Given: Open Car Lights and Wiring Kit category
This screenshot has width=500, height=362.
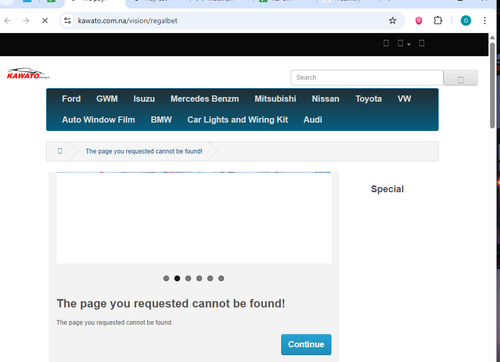Looking at the screenshot, I should [238, 120].
